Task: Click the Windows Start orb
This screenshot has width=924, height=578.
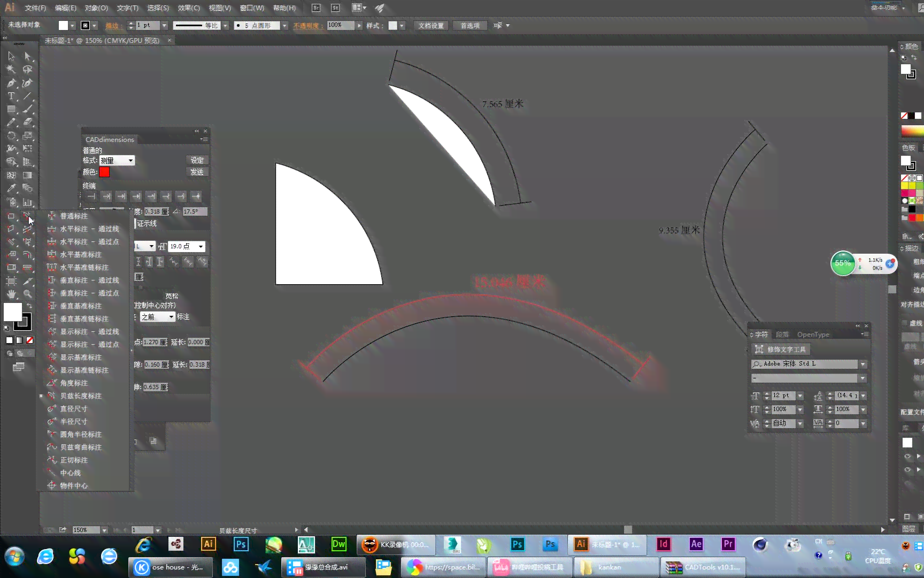Action: (x=14, y=557)
